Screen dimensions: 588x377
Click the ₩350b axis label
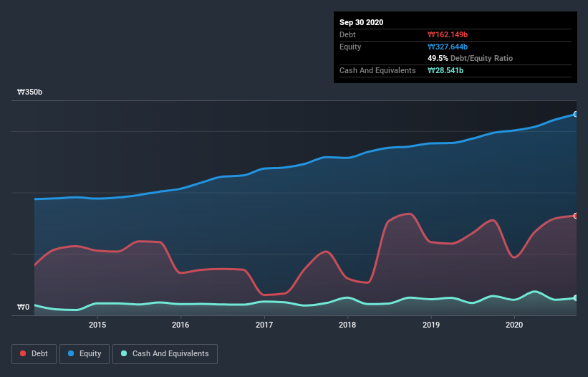29,92
